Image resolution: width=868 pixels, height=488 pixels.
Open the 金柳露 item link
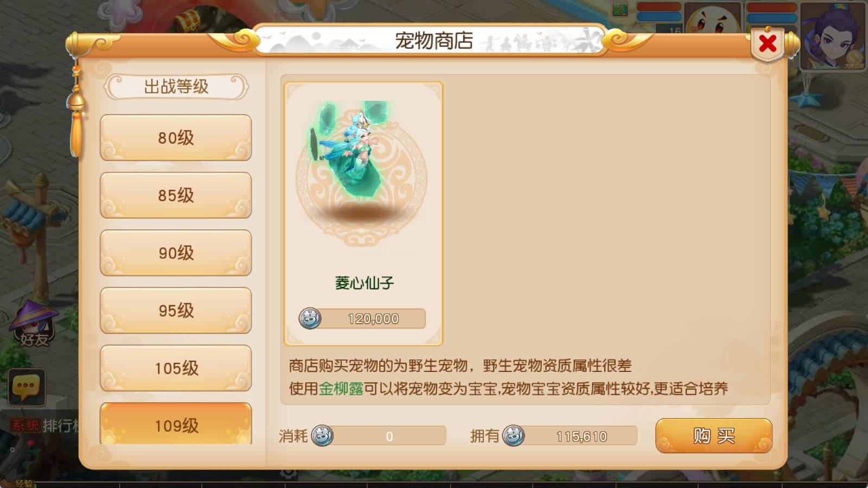[341, 389]
